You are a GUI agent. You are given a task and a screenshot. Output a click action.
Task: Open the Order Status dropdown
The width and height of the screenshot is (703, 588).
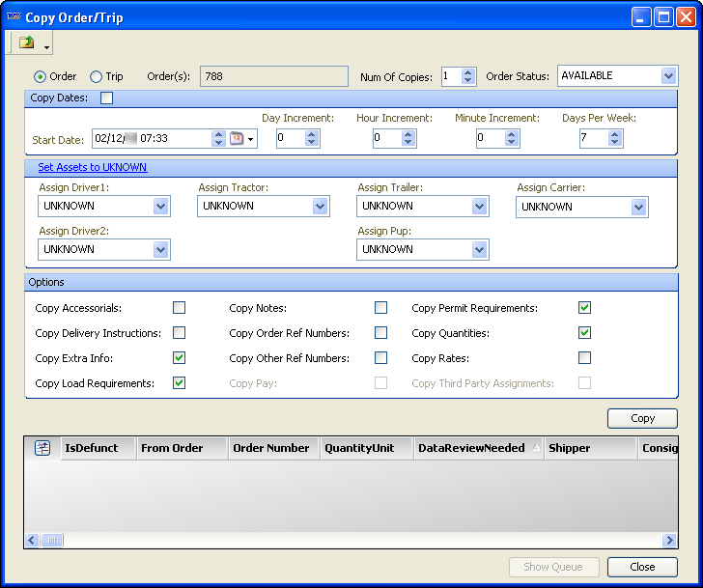(x=668, y=76)
